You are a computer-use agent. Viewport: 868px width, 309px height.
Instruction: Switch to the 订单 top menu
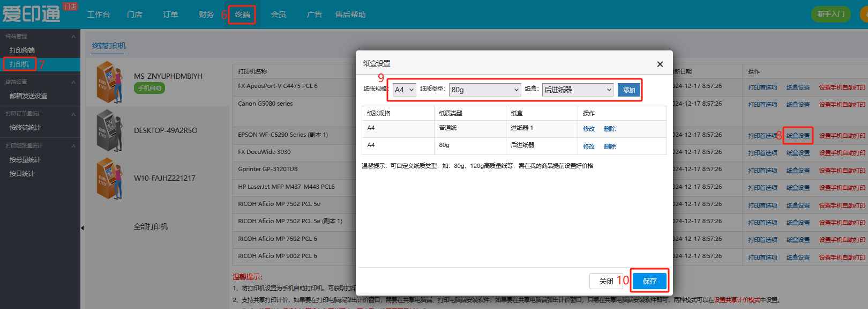[x=170, y=14]
